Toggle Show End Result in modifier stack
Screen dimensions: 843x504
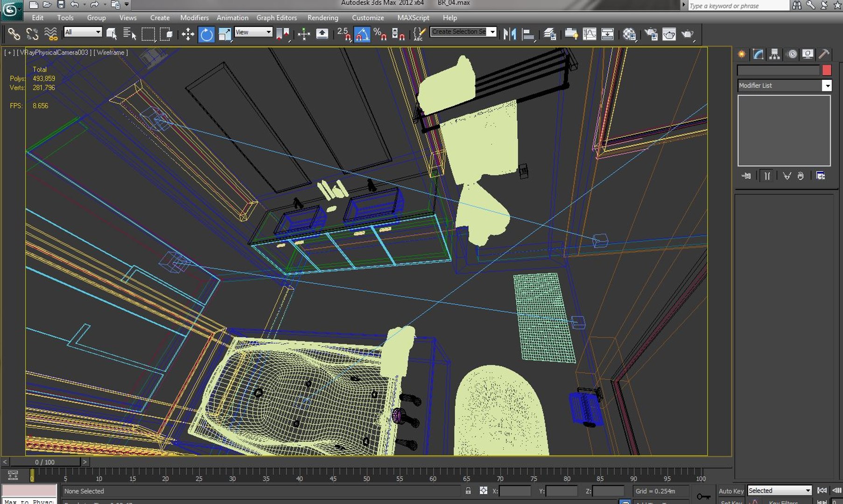(x=767, y=176)
